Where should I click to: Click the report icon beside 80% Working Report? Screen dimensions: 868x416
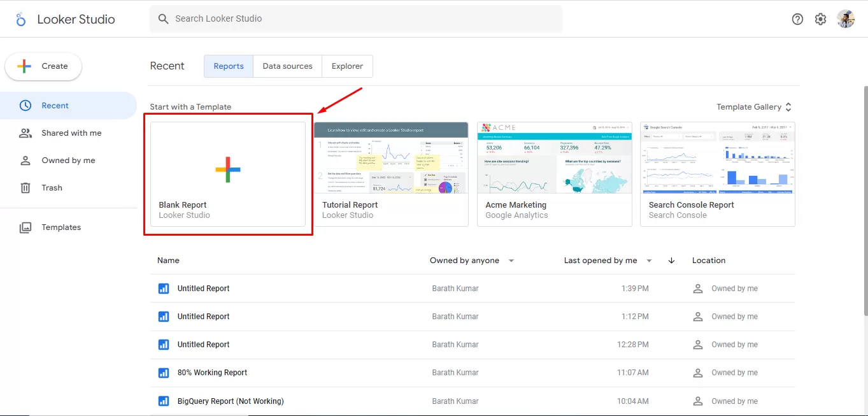pyautogui.click(x=164, y=373)
